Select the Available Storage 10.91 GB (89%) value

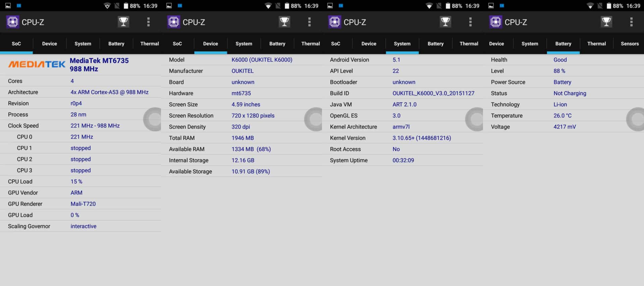point(251,171)
